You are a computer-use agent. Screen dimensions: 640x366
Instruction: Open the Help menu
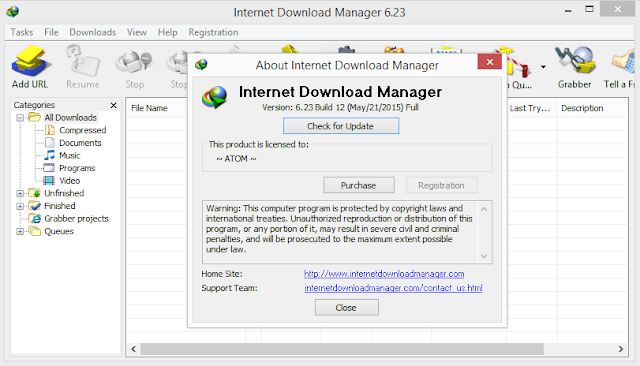point(167,32)
